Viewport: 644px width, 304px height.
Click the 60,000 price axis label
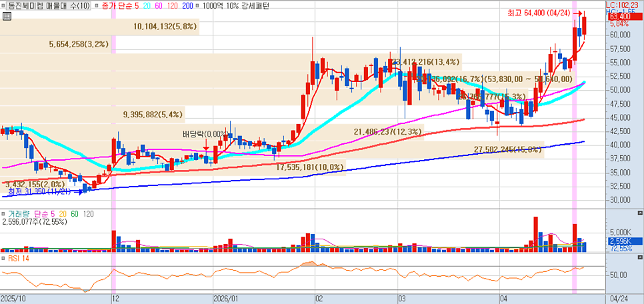tap(620, 35)
